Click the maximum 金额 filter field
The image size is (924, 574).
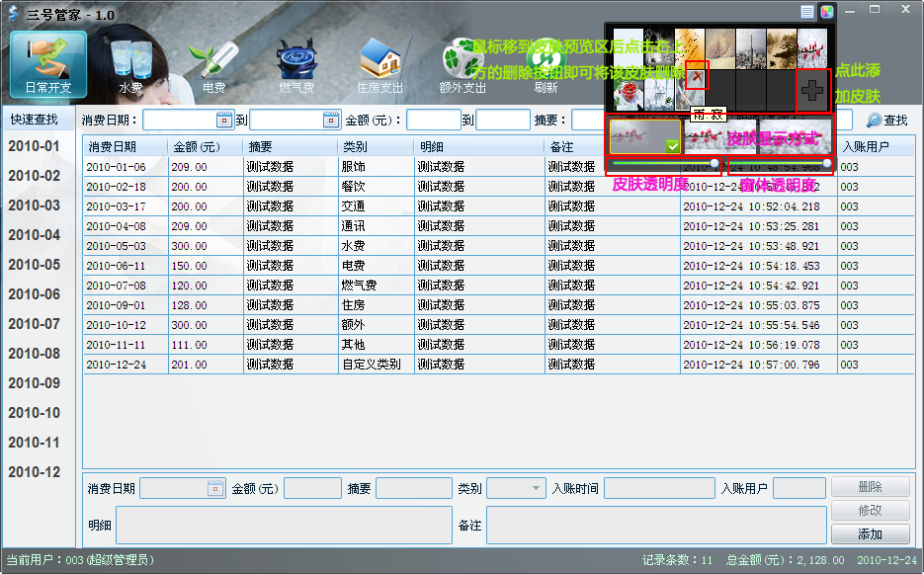point(503,121)
